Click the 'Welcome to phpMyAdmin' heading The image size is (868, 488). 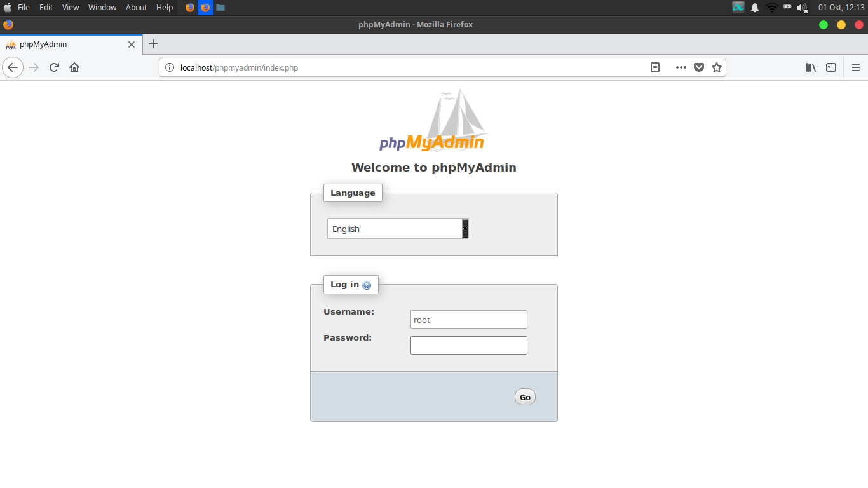(434, 168)
